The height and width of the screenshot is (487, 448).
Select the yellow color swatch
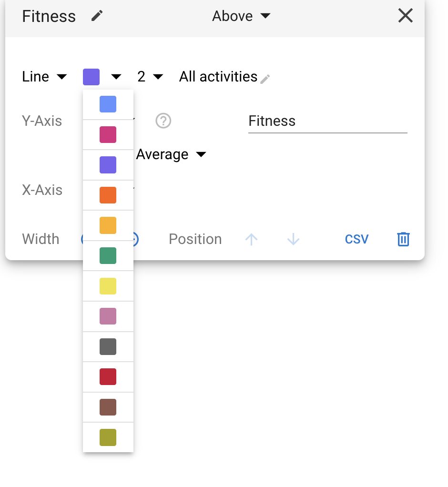click(x=108, y=286)
